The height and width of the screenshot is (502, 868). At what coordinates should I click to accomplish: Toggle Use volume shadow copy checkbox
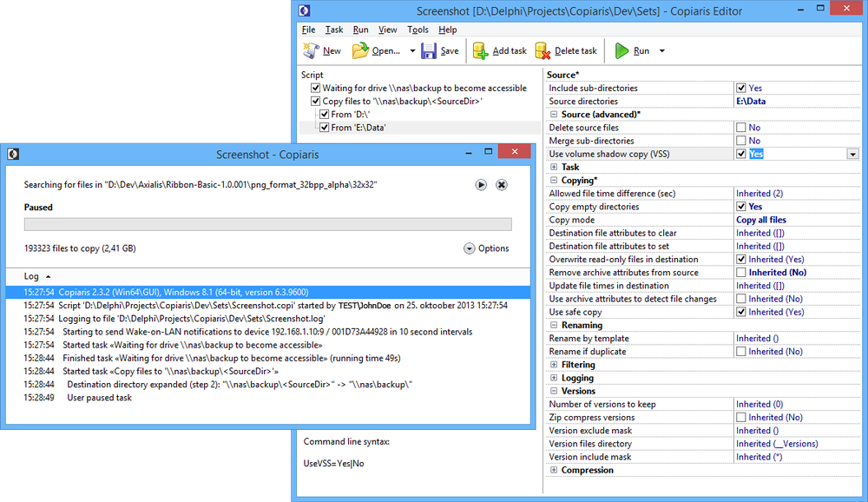(x=740, y=154)
